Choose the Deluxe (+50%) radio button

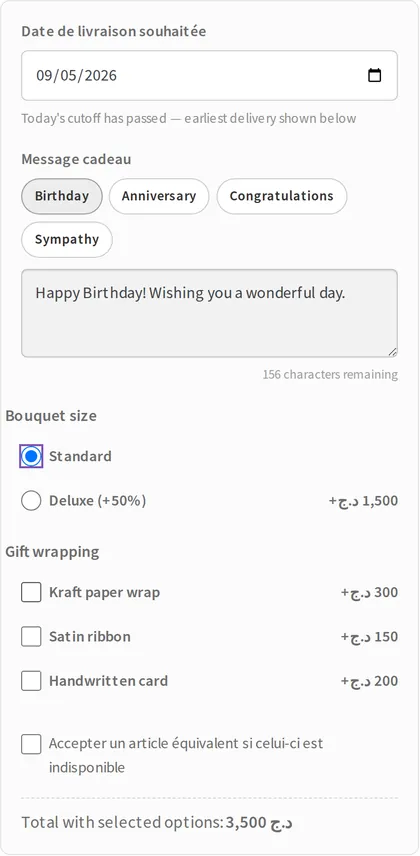coord(31,501)
